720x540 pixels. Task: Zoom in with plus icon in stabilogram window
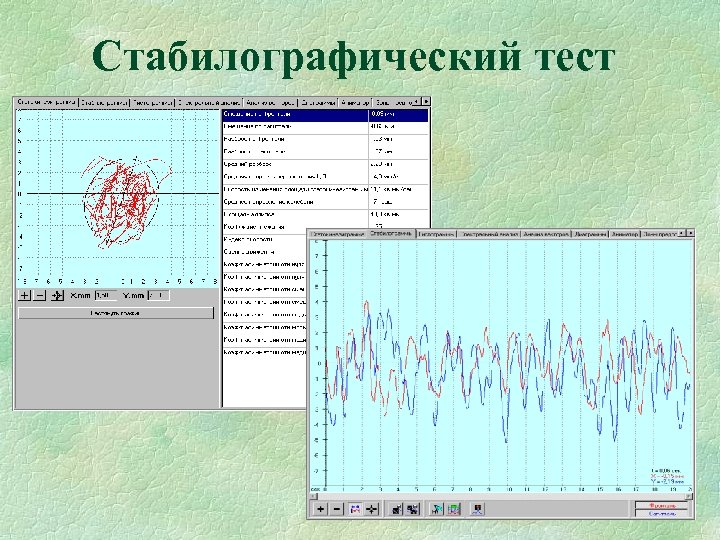(x=321, y=509)
